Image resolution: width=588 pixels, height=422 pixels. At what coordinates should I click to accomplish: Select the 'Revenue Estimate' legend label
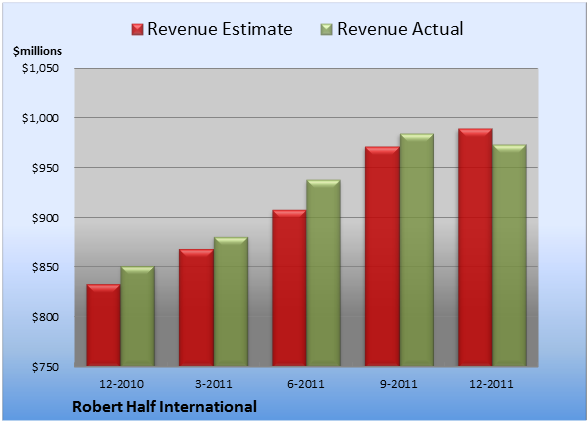pos(220,29)
